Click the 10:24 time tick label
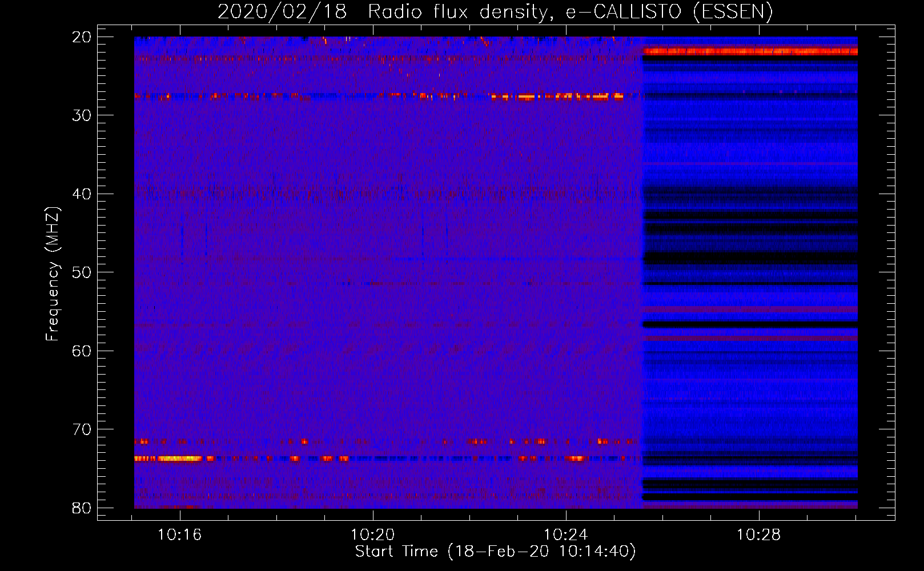This screenshot has height=571, width=924. point(565,535)
